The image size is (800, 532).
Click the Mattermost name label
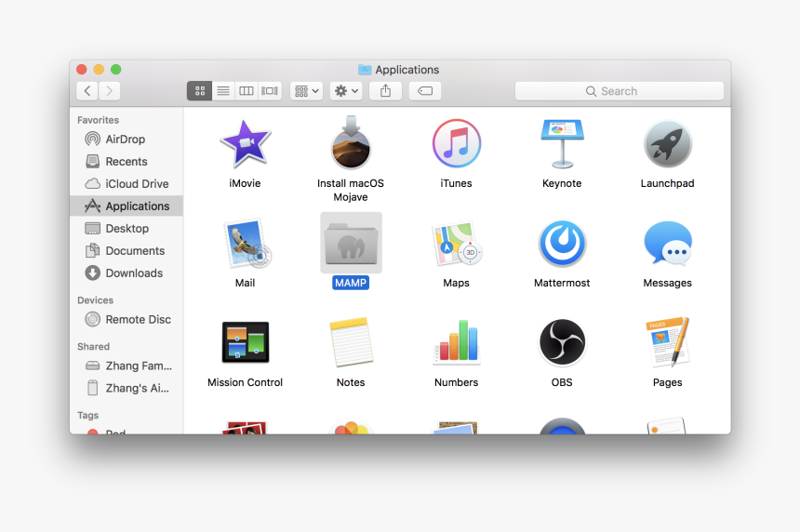point(562,283)
